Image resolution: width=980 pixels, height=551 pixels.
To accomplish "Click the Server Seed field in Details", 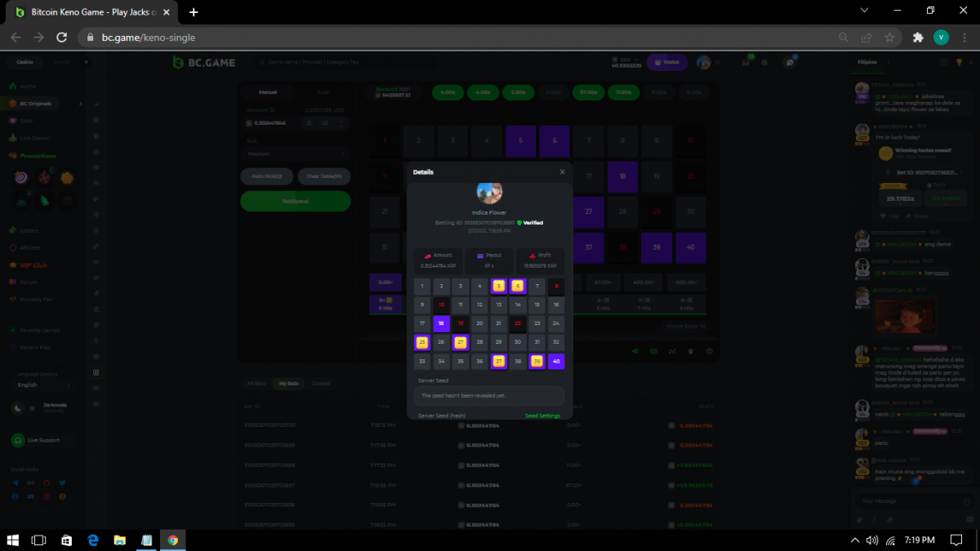I will [490, 396].
